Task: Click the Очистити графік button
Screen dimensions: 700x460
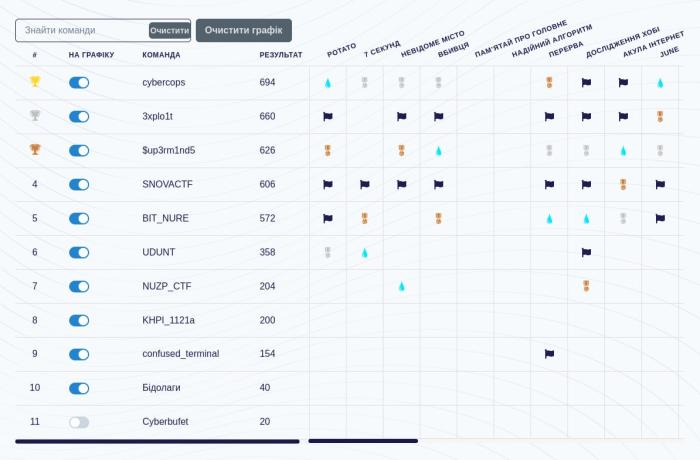Action: click(243, 30)
